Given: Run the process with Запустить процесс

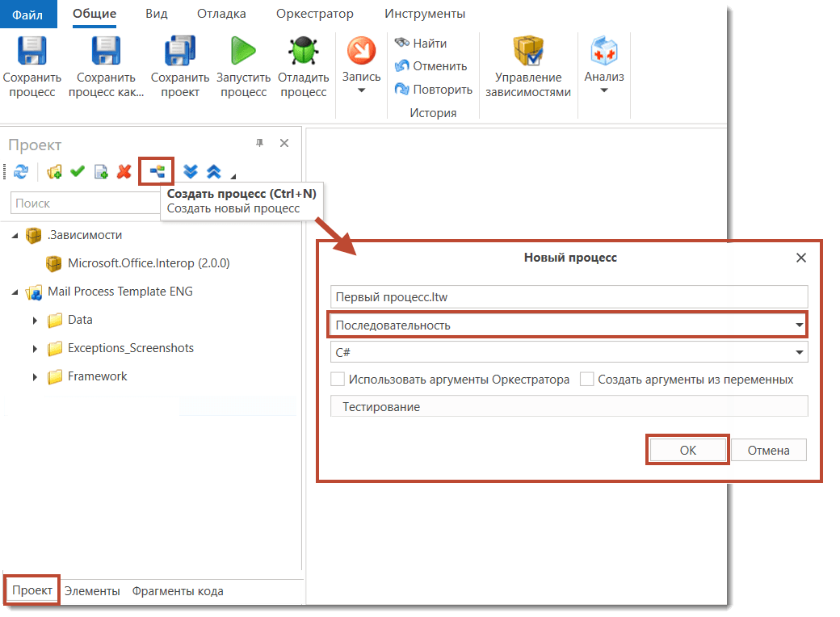Looking at the screenshot, I should [x=243, y=53].
